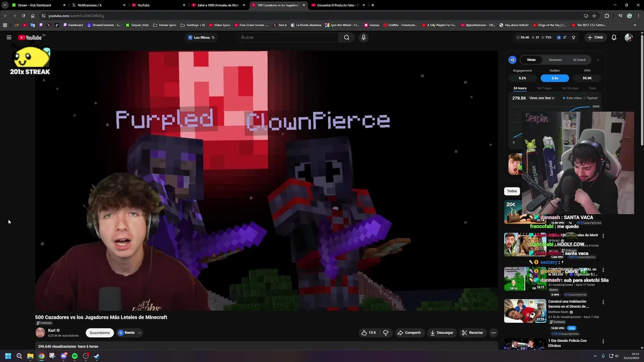Screen dimensions: 644x362
Task: Open Karl channel name link
Action: [51, 330]
